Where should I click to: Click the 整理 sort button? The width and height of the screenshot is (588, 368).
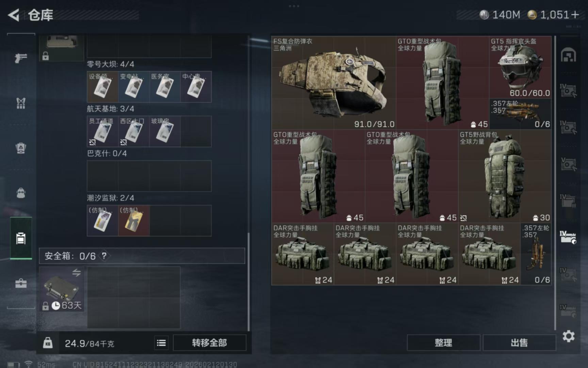tap(443, 343)
